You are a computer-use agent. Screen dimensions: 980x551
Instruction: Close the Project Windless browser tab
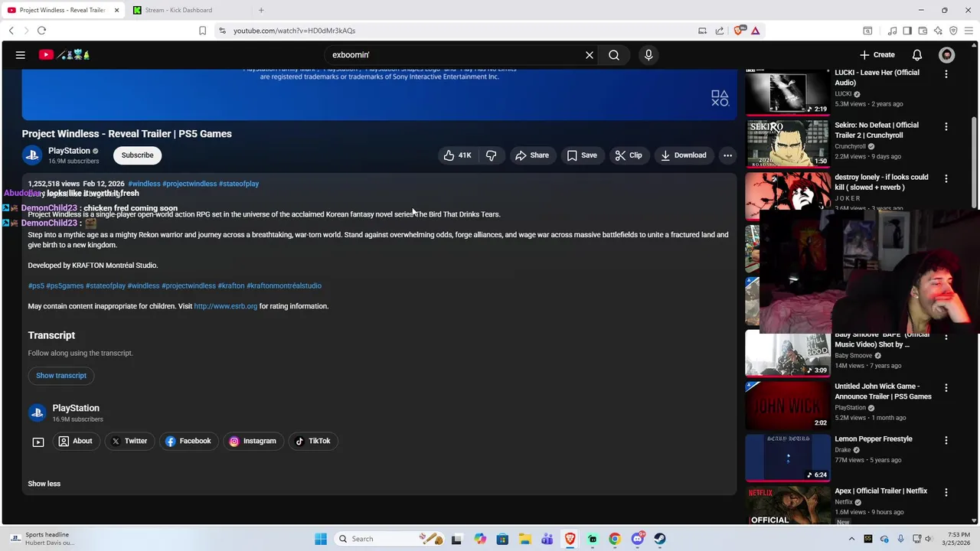pos(116,10)
